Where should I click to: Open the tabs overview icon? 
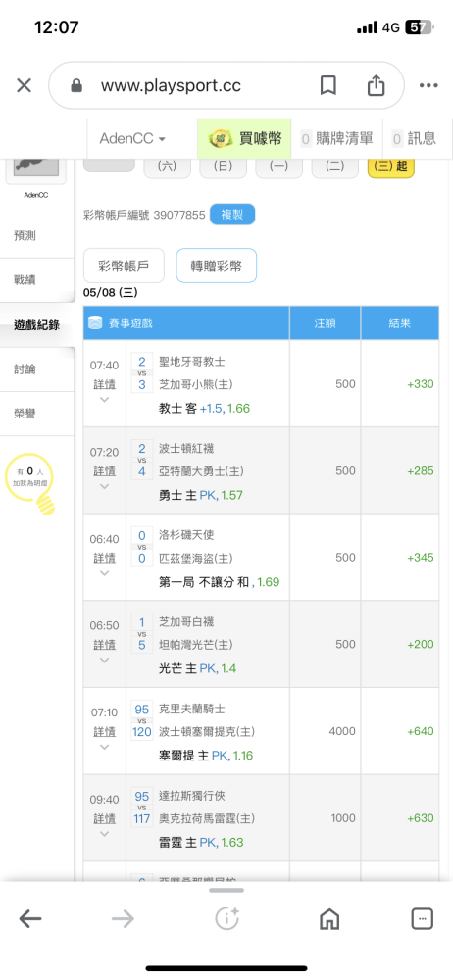423,918
